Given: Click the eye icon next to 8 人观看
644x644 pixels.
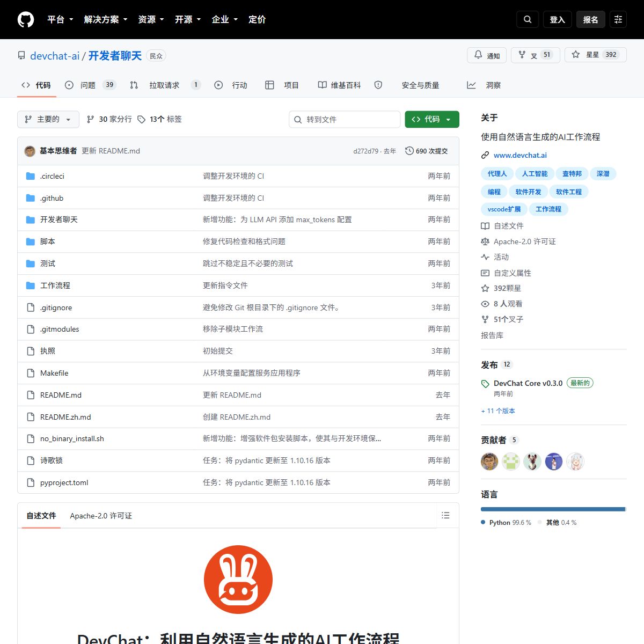Looking at the screenshot, I should [485, 304].
